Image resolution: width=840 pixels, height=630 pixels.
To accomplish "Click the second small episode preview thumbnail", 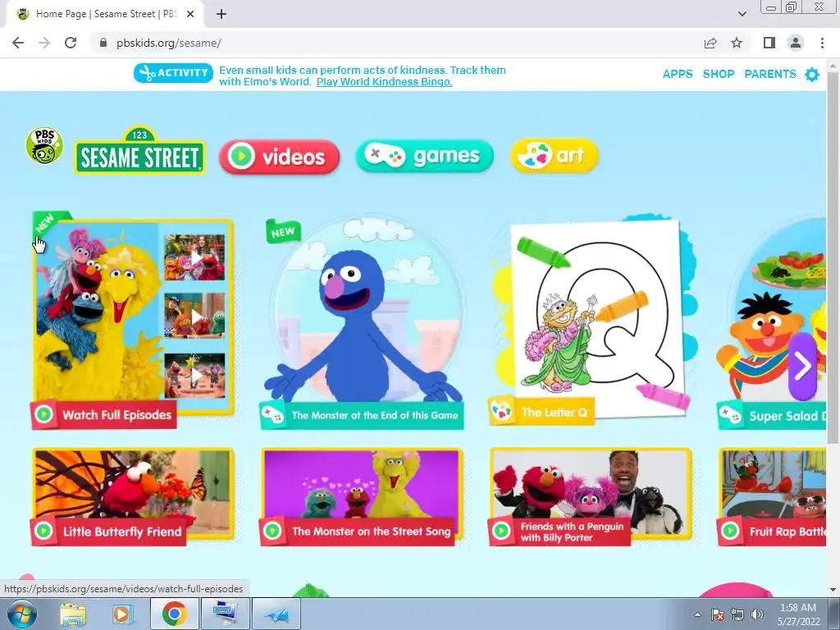I will click(194, 316).
